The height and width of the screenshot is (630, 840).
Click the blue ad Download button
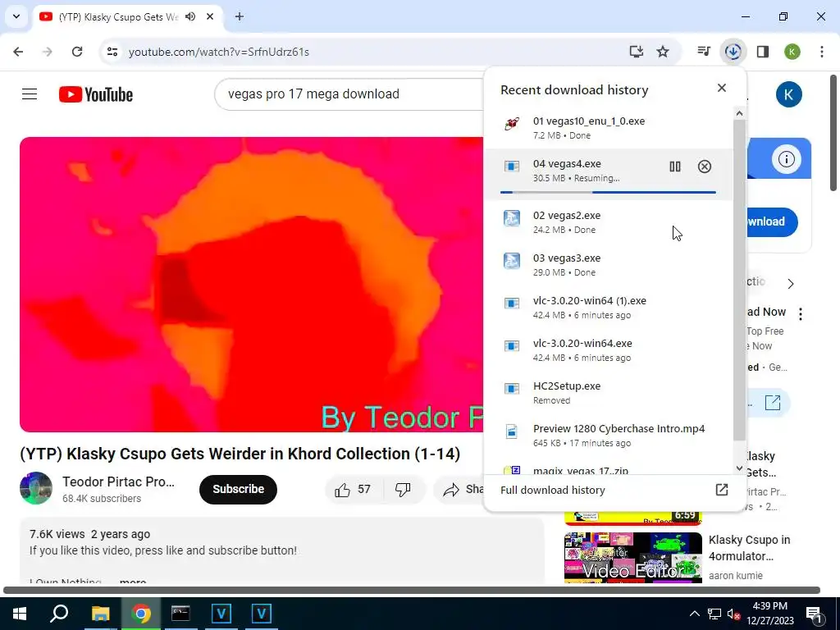pos(771,221)
